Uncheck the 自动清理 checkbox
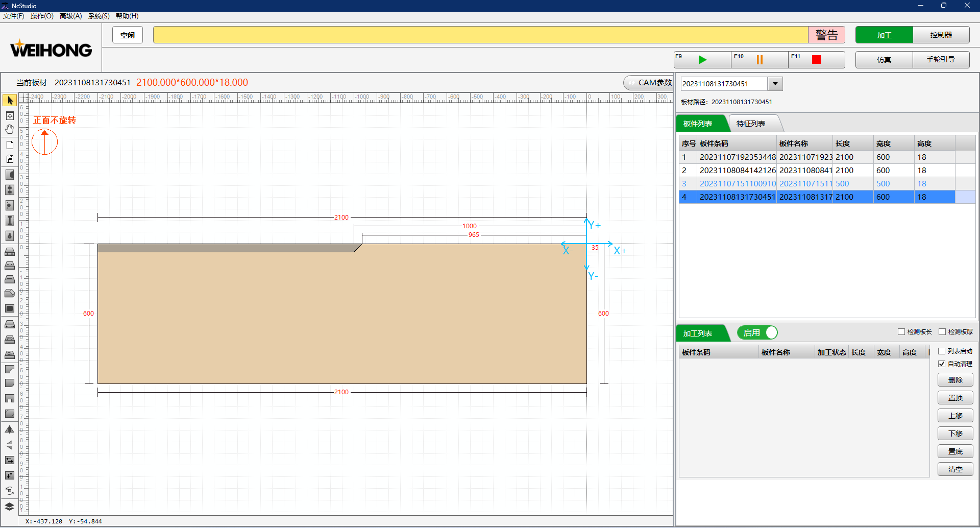The width and height of the screenshot is (980, 528). [942, 364]
